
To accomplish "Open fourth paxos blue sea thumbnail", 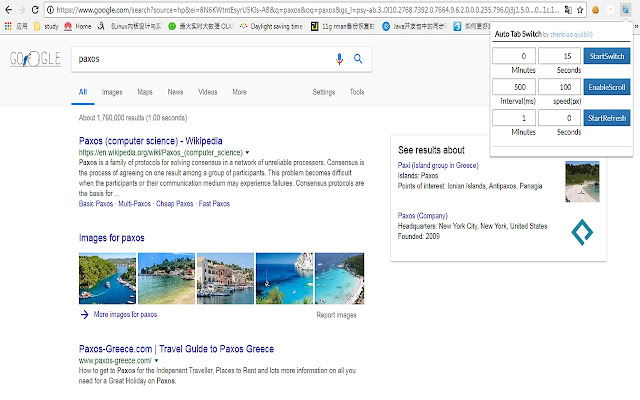I will (284, 278).
